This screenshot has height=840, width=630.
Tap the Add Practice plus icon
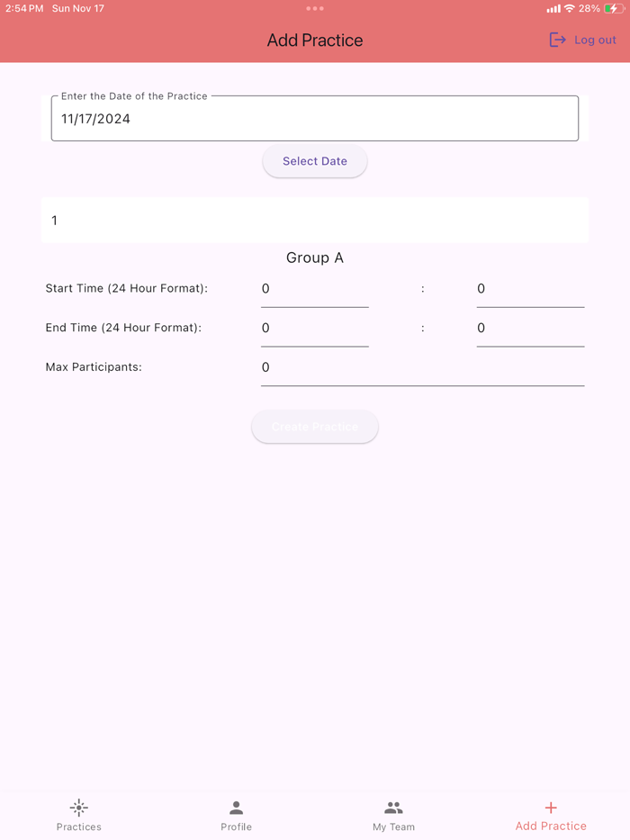[x=551, y=808]
